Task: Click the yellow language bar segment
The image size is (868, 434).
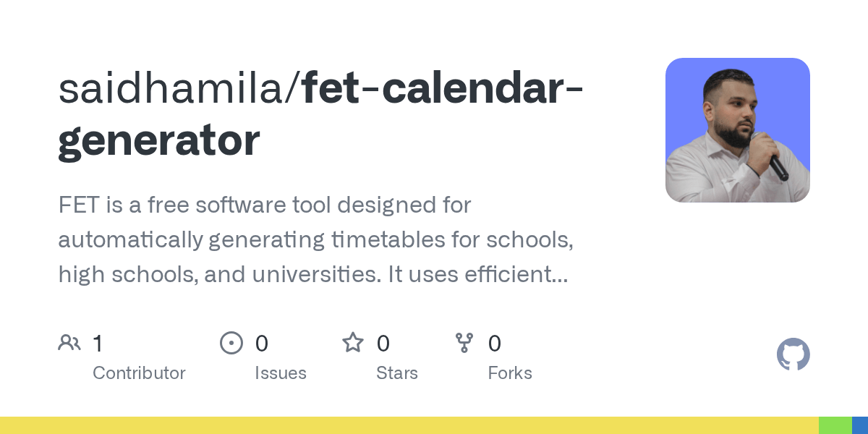Action: tap(409, 425)
